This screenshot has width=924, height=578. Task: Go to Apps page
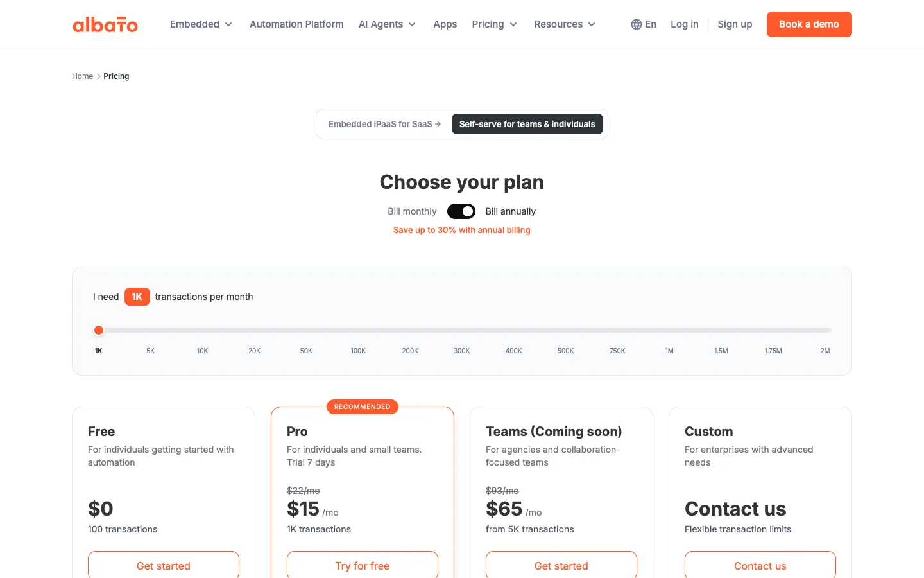click(445, 24)
